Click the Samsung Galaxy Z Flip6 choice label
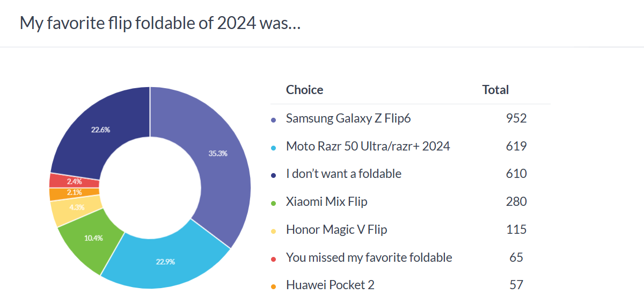The width and height of the screenshot is (644, 301). tap(348, 118)
